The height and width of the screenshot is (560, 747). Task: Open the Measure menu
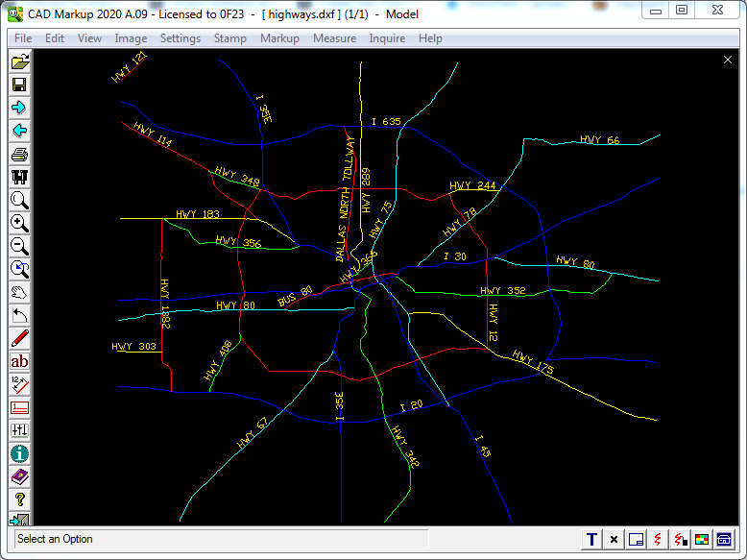pyautogui.click(x=334, y=38)
